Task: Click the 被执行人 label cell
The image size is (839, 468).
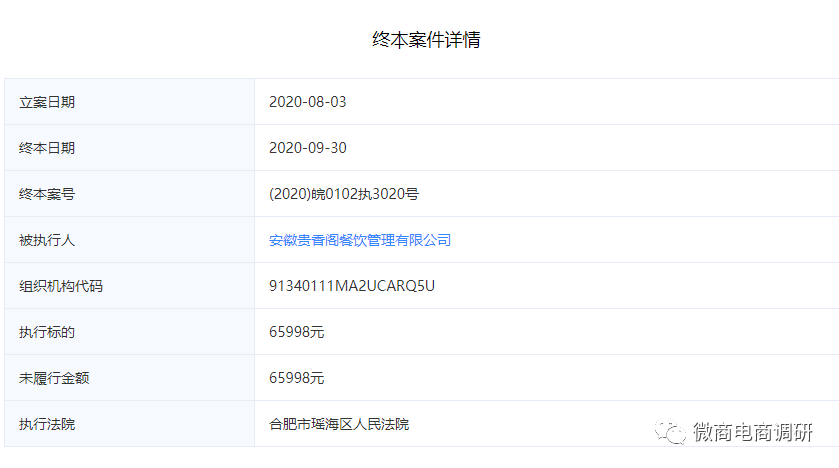Action: point(129,240)
